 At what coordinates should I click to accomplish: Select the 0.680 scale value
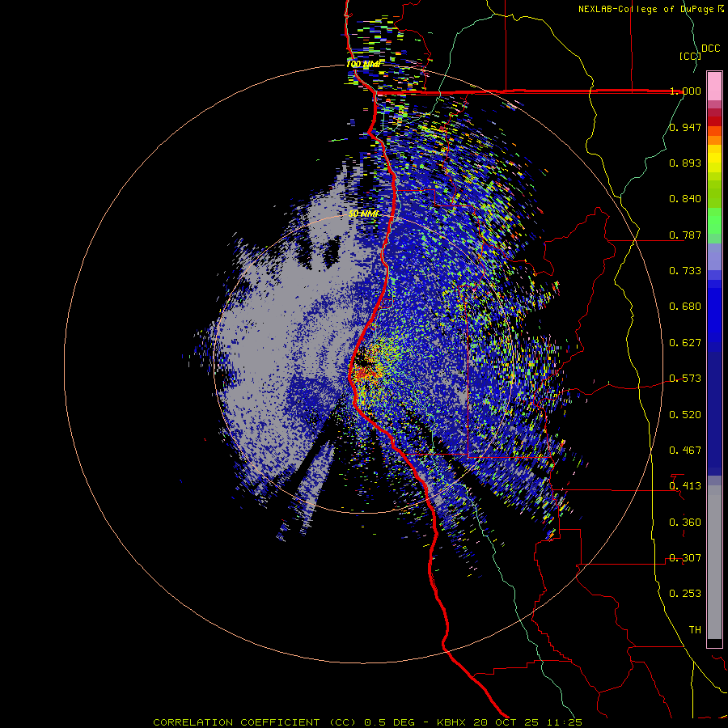point(685,307)
